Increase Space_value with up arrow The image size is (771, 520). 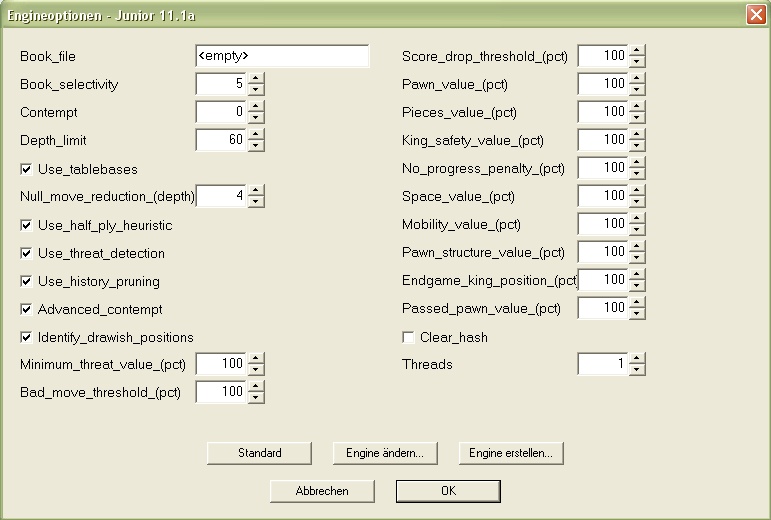(637, 190)
